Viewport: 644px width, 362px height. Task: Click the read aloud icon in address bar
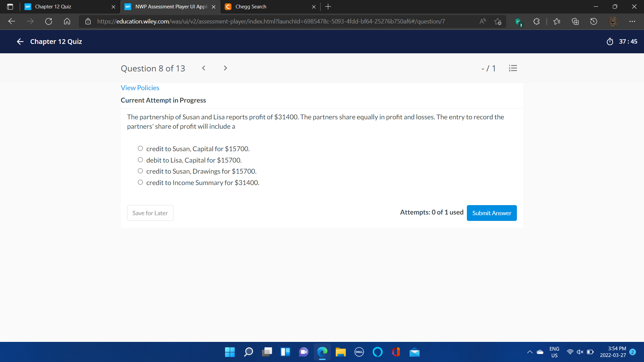[x=483, y=21]
